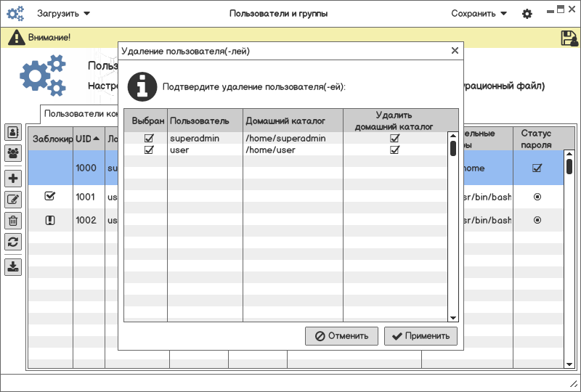Close the user deletion dialog

[455, 50]
